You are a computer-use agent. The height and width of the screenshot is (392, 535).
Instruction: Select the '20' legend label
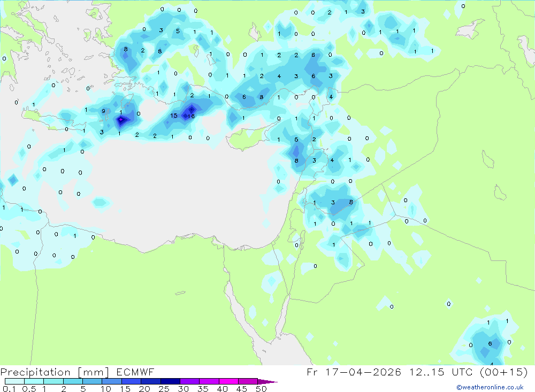point(144,389)
